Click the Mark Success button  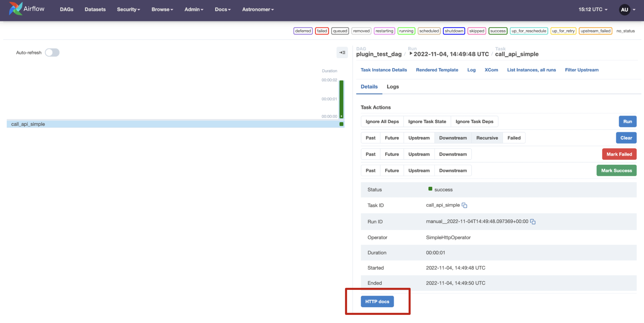point(616,170)
